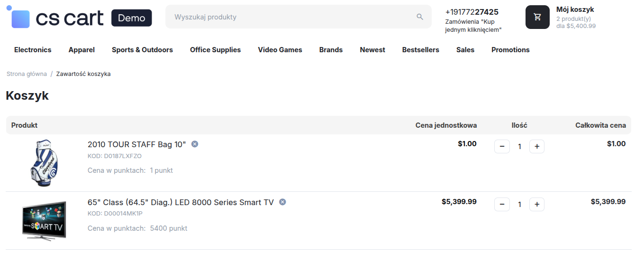Open the Apparel category
This screenshot has width=644, height=254.
tap(82, 50)
